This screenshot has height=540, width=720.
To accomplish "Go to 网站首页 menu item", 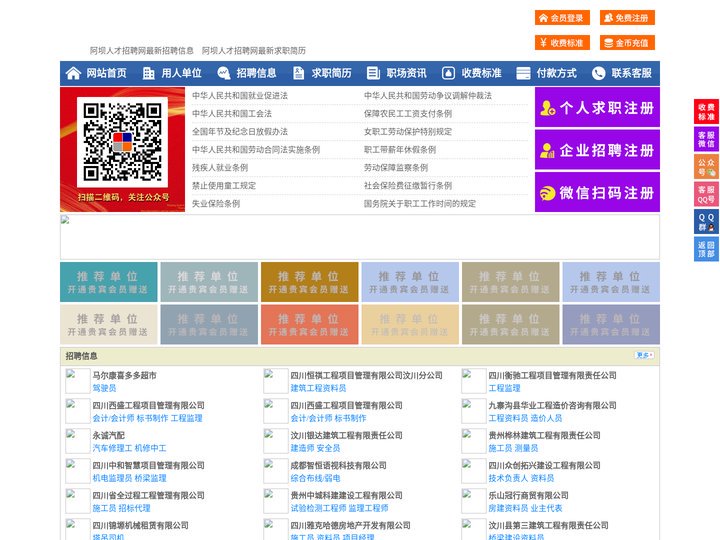I will (x=107, y=73).
